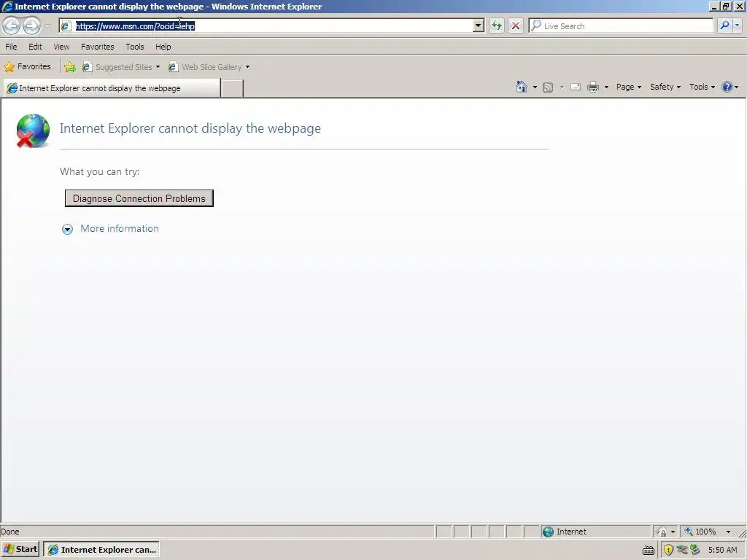Click Diagnose Connection Problems button
The height and width of the screenshot is (560, 747).
tap(139, 198)
